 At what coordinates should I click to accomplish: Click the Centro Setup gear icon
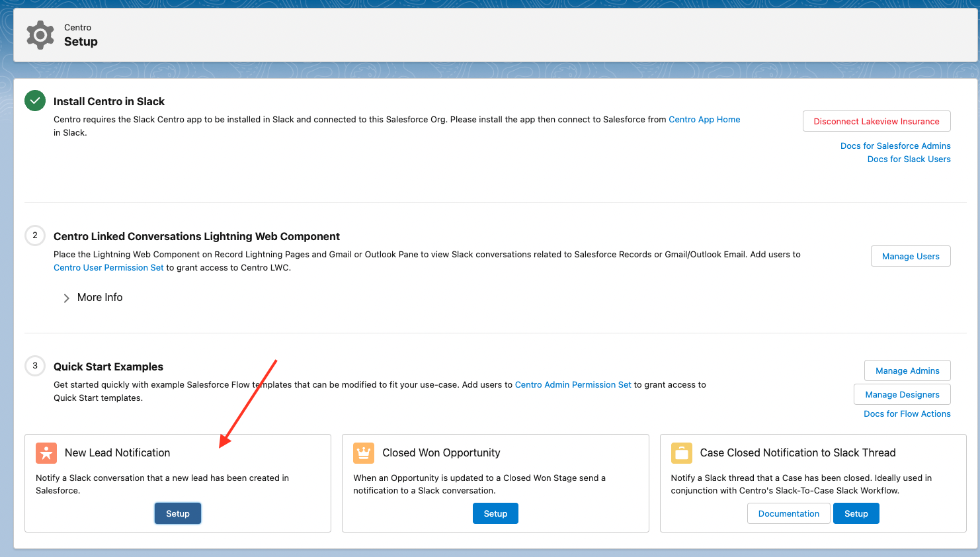point(40,34)
